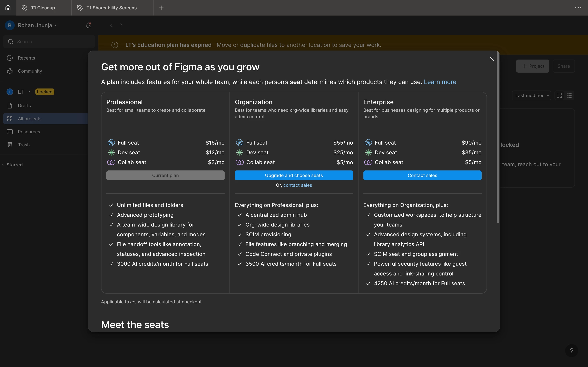Viewport: 588px width, 367px height.
Task: Switch to list view
Action: (x=569, y=95)
